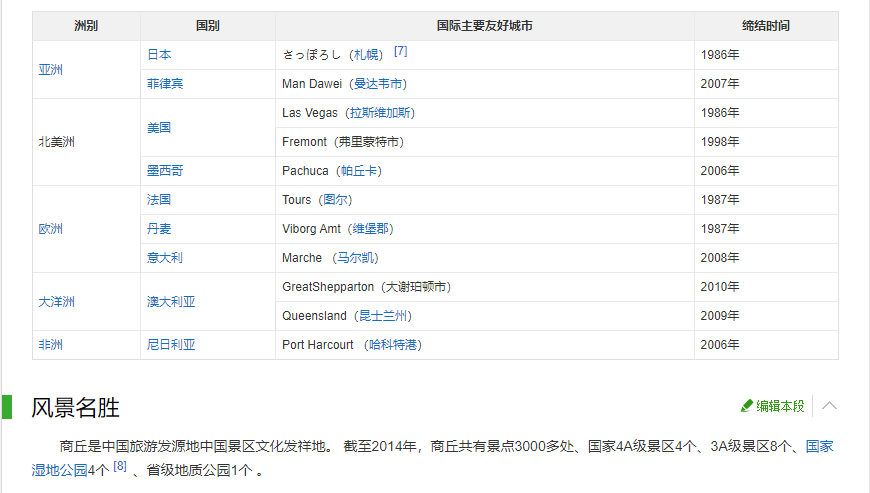This screenshot has width=870, height=493.
Task: Click footnote reference [7] next to 札幌
Action: tap(400, 51)
